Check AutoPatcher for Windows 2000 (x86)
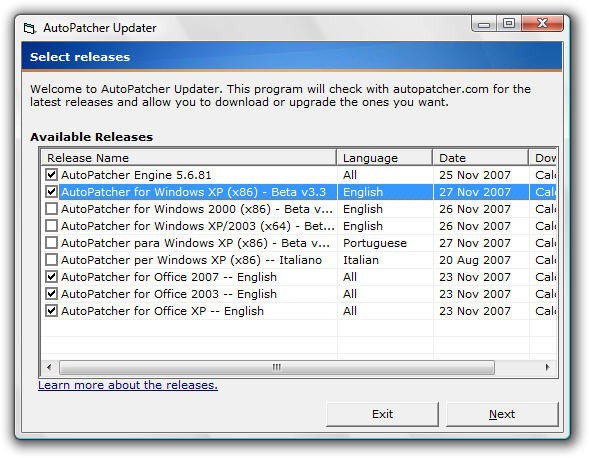 [51, 209]
